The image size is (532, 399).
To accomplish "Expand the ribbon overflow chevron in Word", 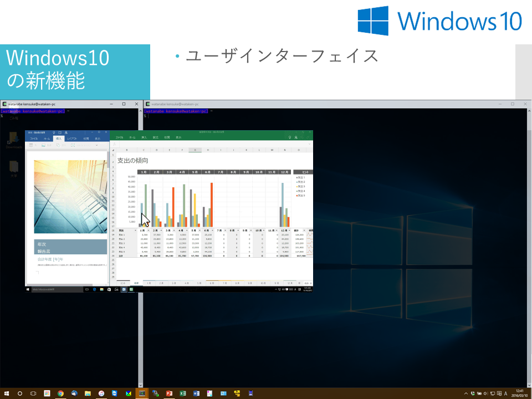I will (96, 145).
